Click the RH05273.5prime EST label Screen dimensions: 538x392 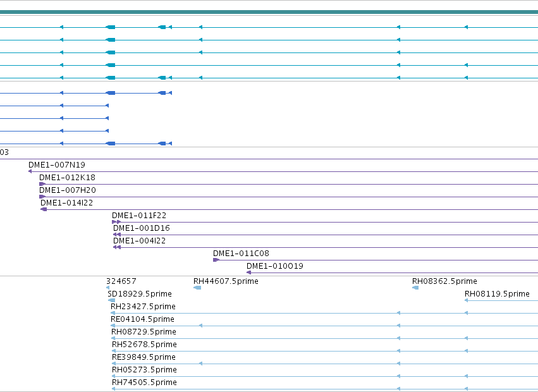(x=144, y=370)
